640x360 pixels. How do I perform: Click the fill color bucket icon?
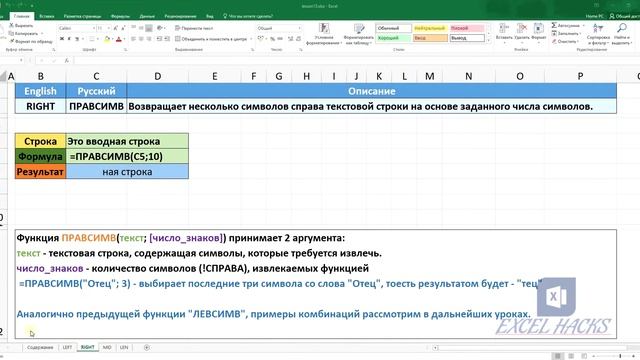pyautogui.click(x=107, y=39)
